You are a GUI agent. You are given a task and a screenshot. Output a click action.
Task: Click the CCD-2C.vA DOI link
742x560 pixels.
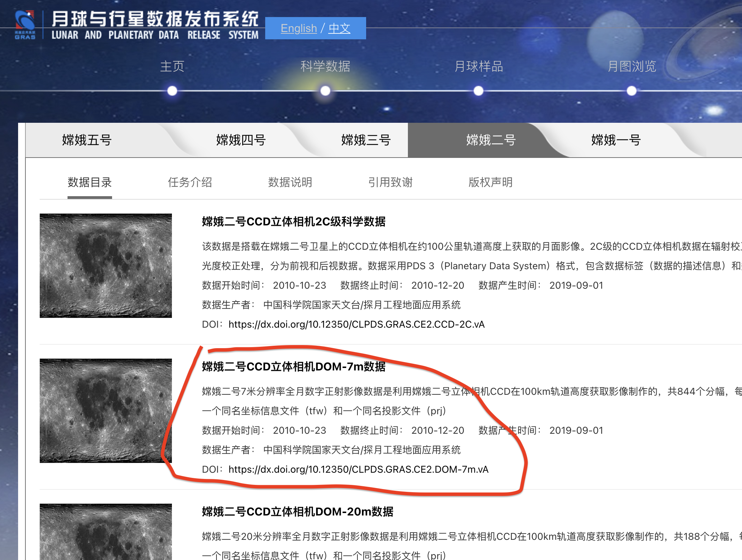356,324
